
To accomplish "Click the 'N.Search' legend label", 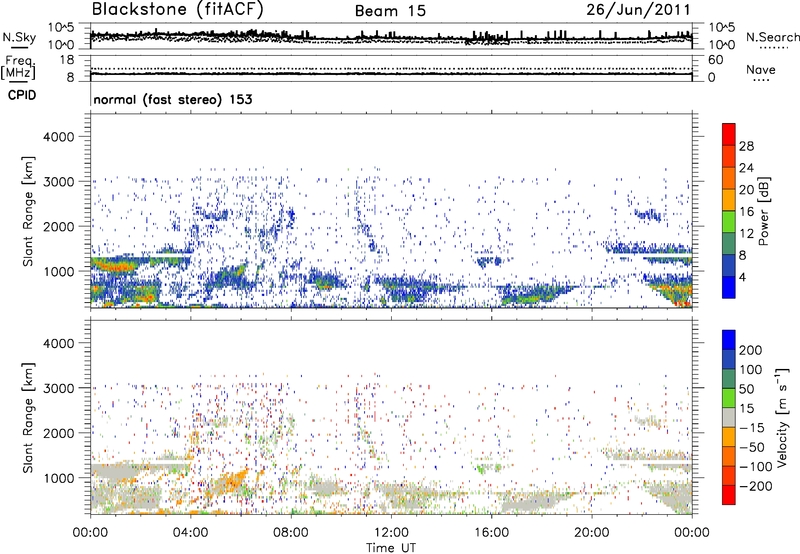I will [773, 37].
